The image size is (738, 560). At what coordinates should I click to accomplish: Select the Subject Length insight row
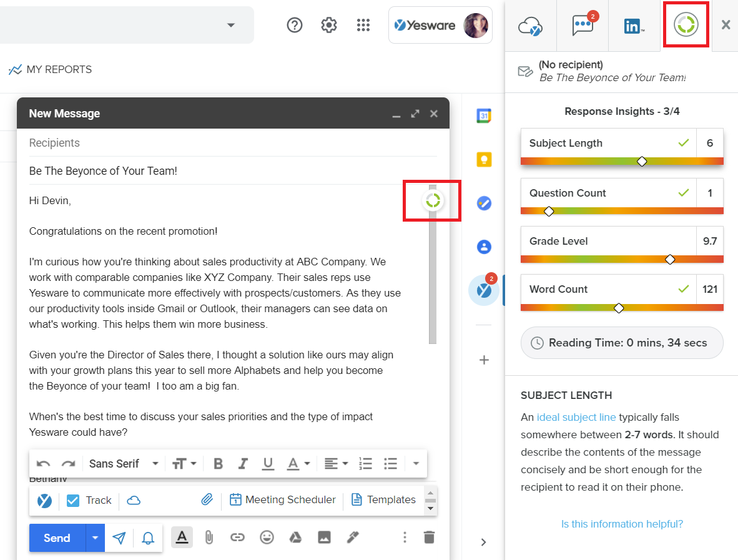(622, 146)
